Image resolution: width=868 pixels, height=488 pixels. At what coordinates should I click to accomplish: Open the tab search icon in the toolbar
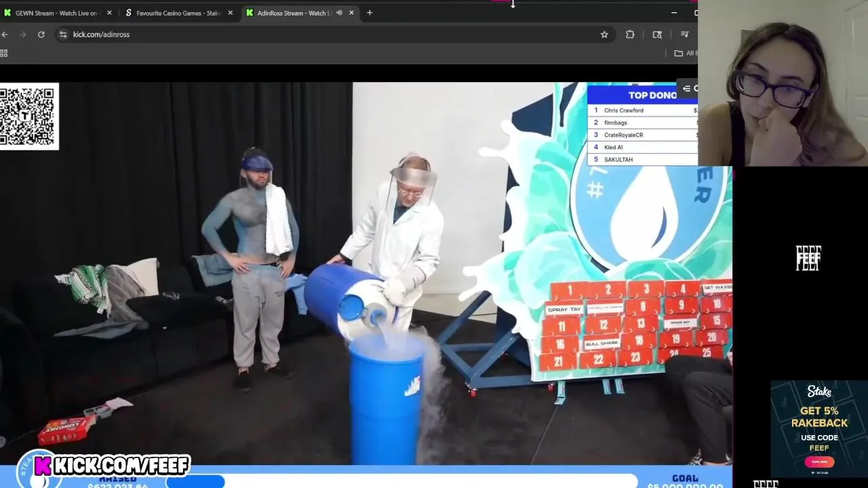point(657,35)
